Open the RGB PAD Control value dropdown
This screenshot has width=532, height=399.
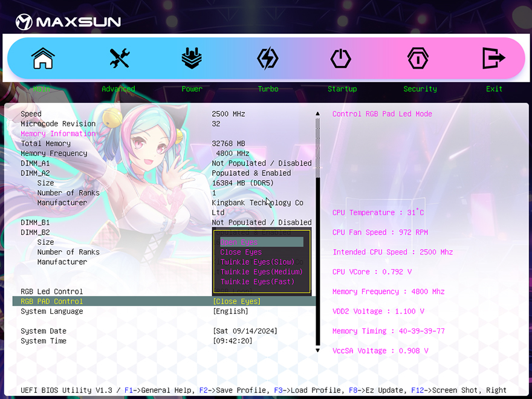[237, 301]
